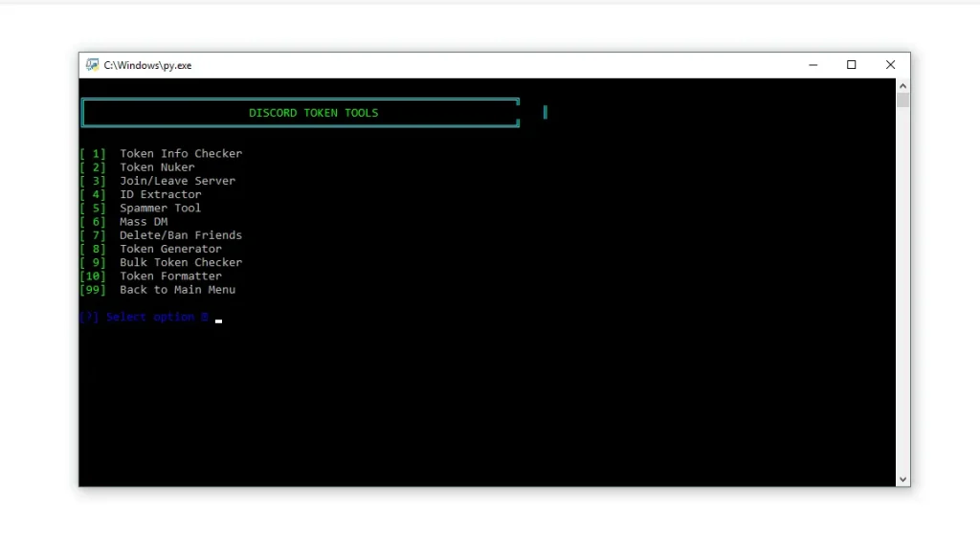This screenshot has height=551, width=980.
Task: Choose Token Nuker from the list
Action: click(x=156, y=166)
